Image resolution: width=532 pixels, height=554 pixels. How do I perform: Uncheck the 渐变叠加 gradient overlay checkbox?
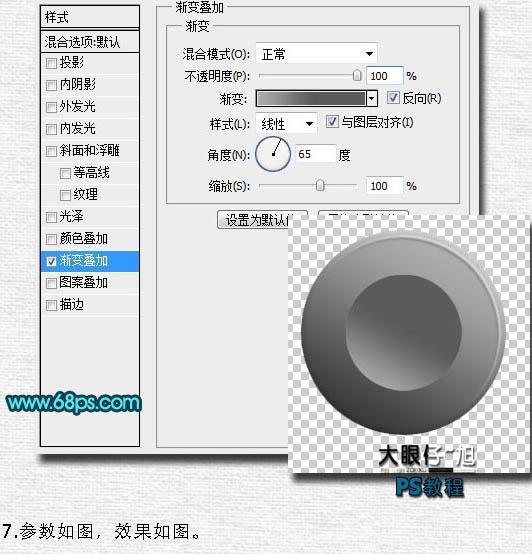click(51, 261)
